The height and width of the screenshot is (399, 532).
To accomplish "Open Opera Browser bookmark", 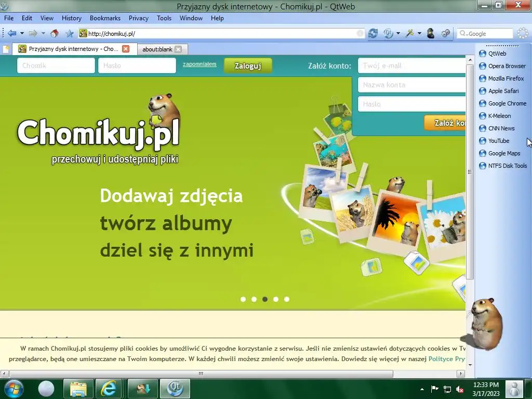I will 502,66.
